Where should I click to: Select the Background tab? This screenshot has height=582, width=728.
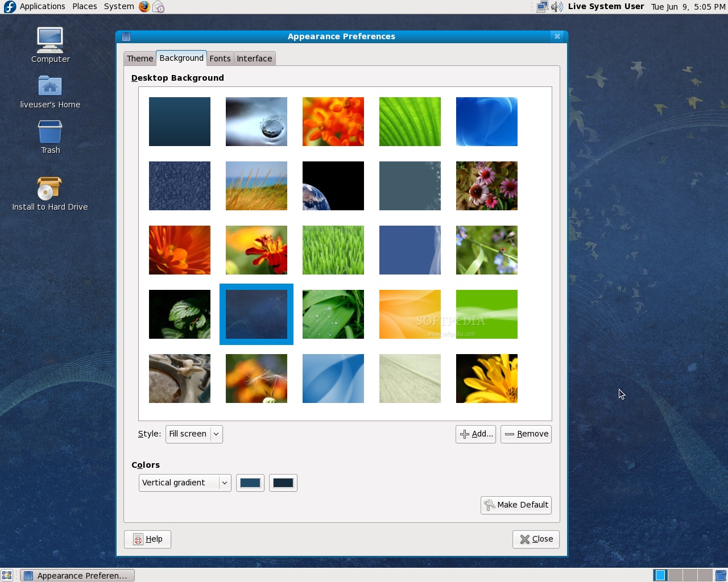(x=181, y=58)
